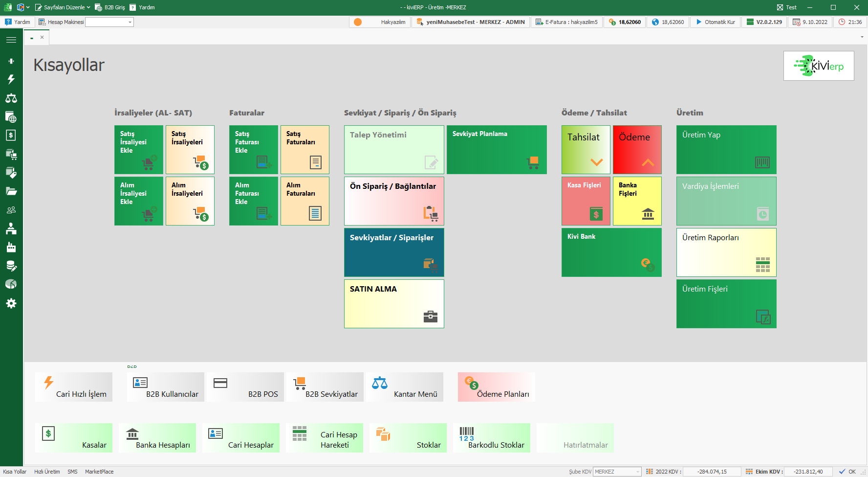
Task: Click the balance scales sidebar icon
Action: coord(11,98)
